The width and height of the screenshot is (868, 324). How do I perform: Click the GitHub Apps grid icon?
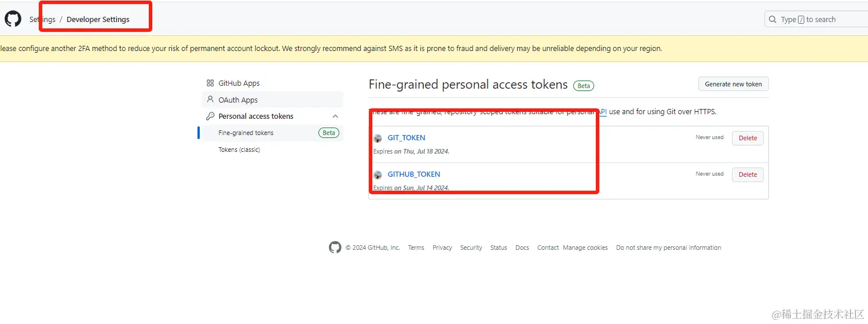point(210,83)
